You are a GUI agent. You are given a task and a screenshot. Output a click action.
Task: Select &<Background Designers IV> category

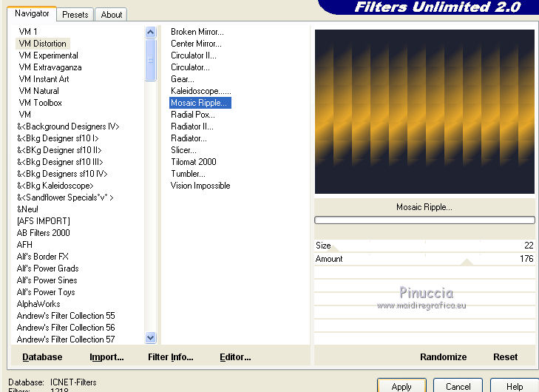[x=68, y=126]
